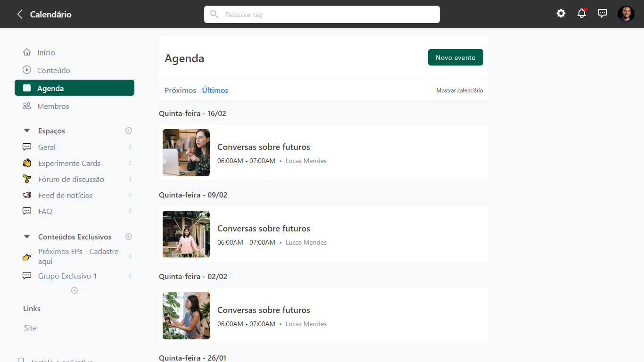Select the FAQ speech bubble icon

pyautogui.click(x=27, y=211)
